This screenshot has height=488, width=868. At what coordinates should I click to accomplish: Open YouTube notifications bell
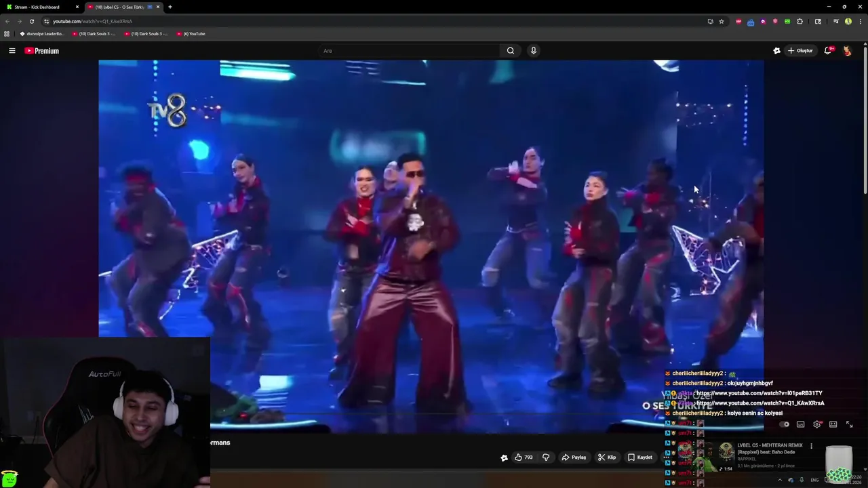(828, 51)
